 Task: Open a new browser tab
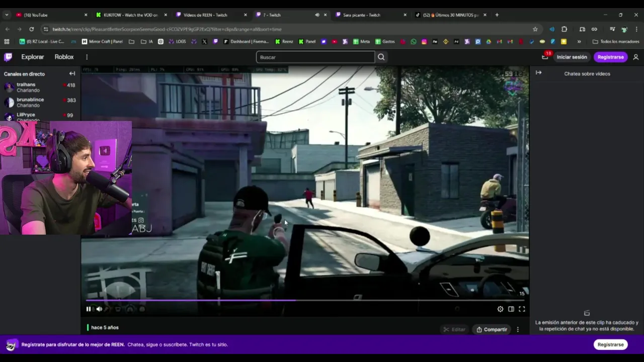pyautogui.click(x=497, y=15)
